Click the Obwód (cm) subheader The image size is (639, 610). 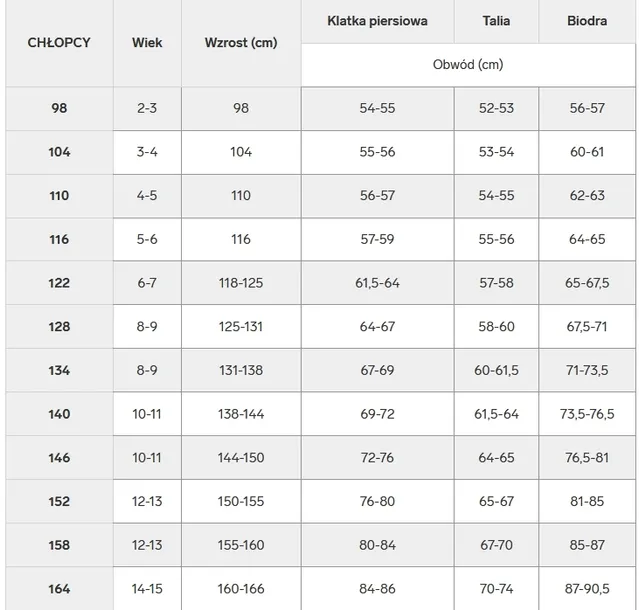[468, 65]
